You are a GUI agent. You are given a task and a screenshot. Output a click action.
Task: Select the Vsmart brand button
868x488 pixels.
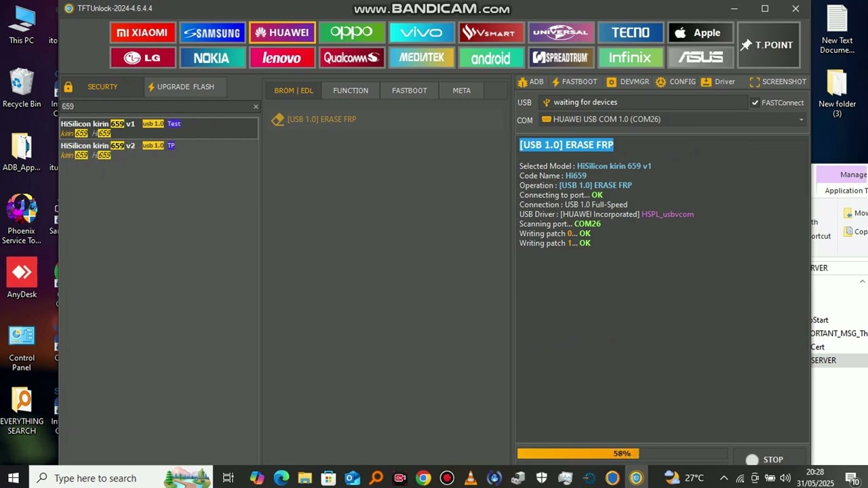coord(491,33)
